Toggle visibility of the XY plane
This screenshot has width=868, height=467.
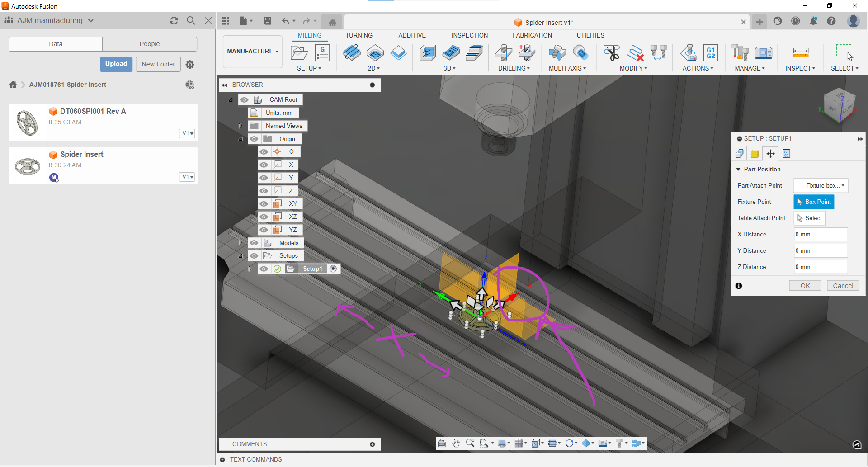pos(264,204)
